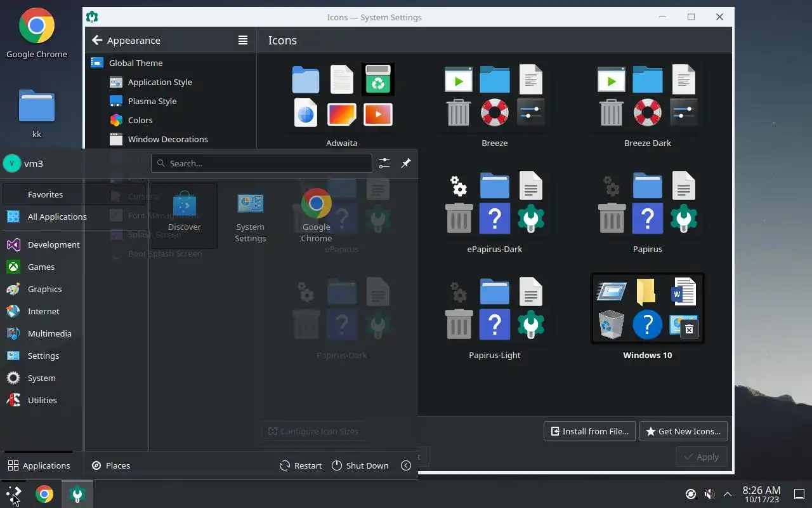Open the Graphics category

click(x=75, y=289)
